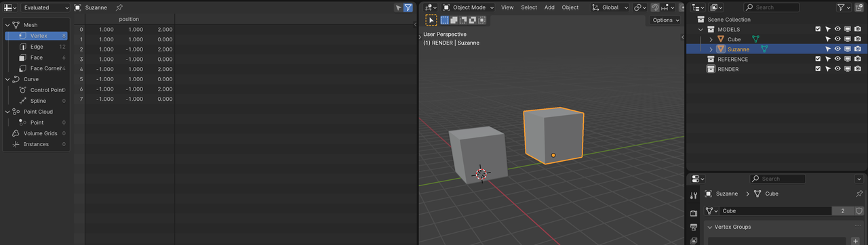Click row index 0 in spreadsheet
Screen dimensions: 868x245
click(x=81, y=30)
